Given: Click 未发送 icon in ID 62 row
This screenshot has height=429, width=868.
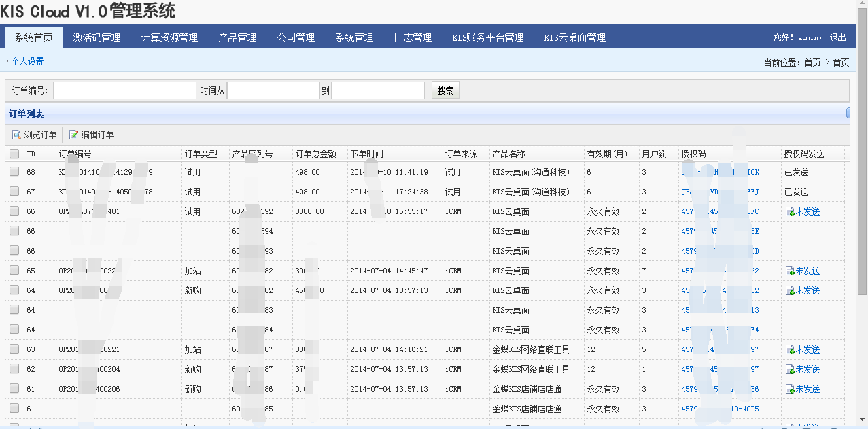Looking at the screenshot, I should point(790,369).
